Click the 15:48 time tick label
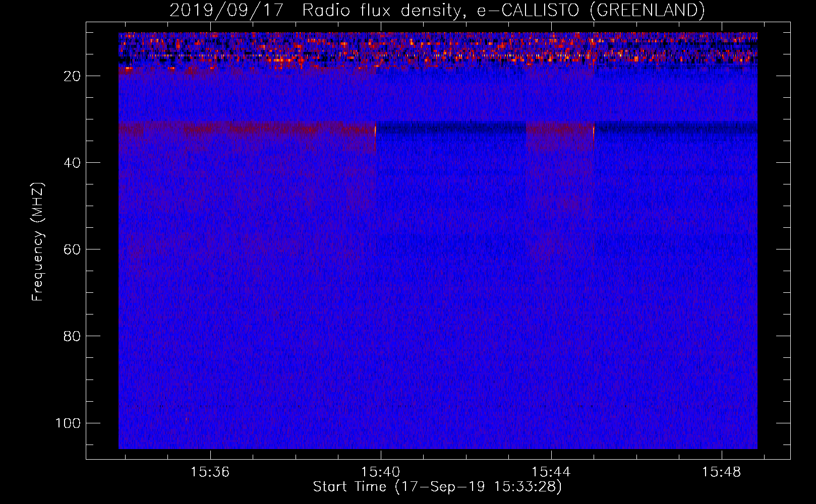Viewport: 816px width, 504px height. 722,472
